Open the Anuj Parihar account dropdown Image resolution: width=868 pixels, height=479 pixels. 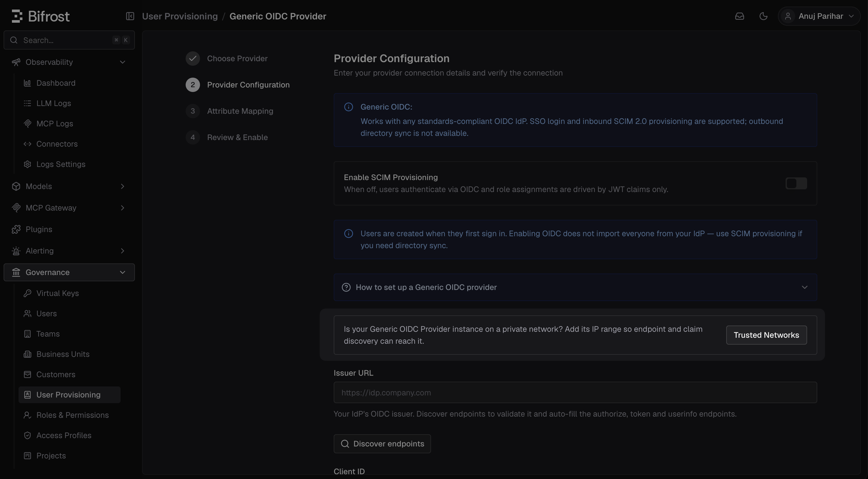[x=819, y=16]
